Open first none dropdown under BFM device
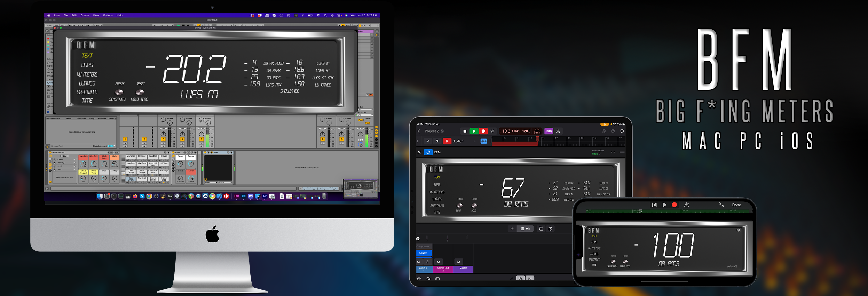This screenshot has height=296, width=868. (x=211, y=183)
